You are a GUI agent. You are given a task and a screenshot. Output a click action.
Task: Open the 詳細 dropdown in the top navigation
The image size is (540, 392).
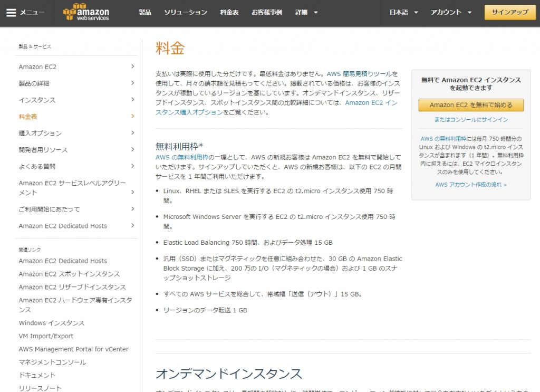pos(302,13)
